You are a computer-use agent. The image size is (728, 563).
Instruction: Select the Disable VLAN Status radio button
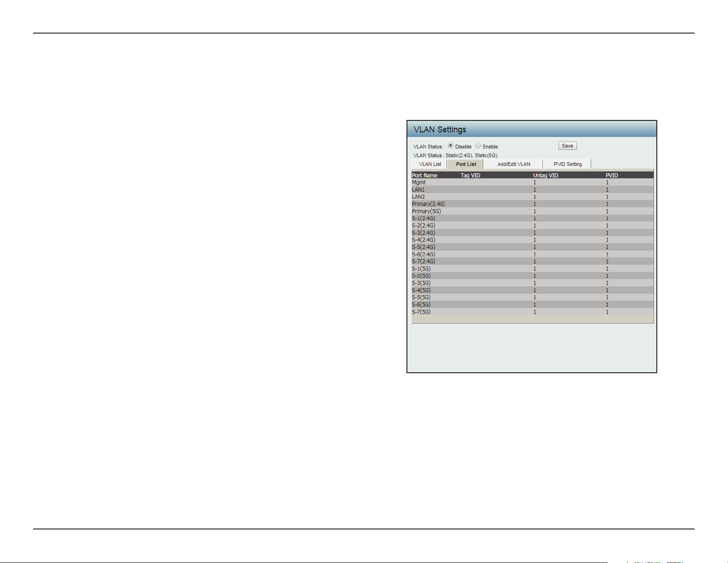(451, 146)
